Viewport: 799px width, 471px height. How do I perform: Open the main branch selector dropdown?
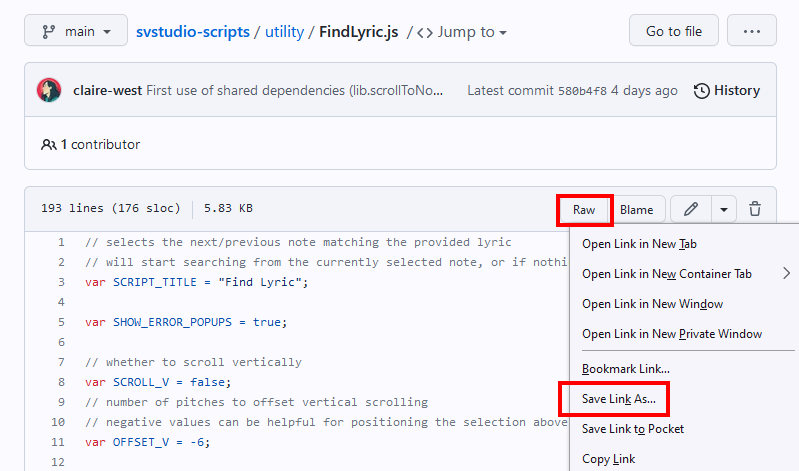point(76,31)
